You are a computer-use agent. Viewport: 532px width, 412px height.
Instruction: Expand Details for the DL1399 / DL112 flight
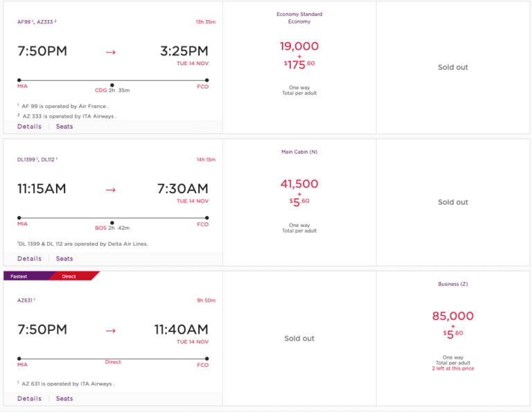29,259
